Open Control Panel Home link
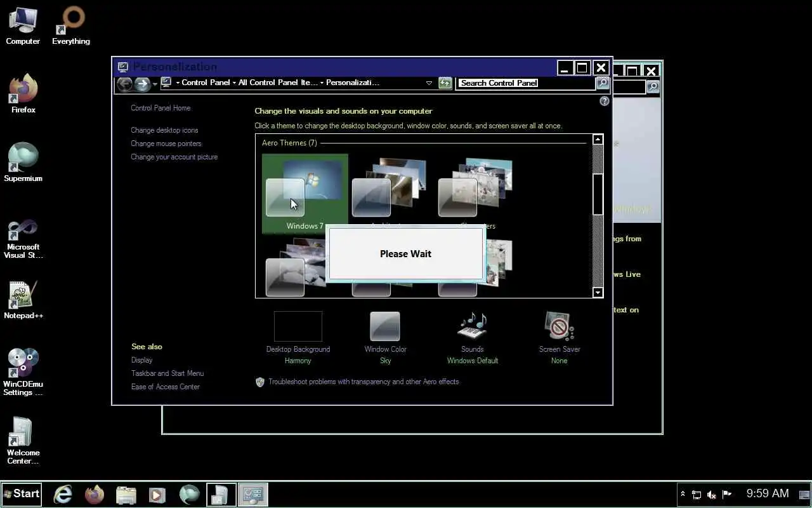Image resolution: width=812 pixels, height=508 pixels. pos(160,108)
